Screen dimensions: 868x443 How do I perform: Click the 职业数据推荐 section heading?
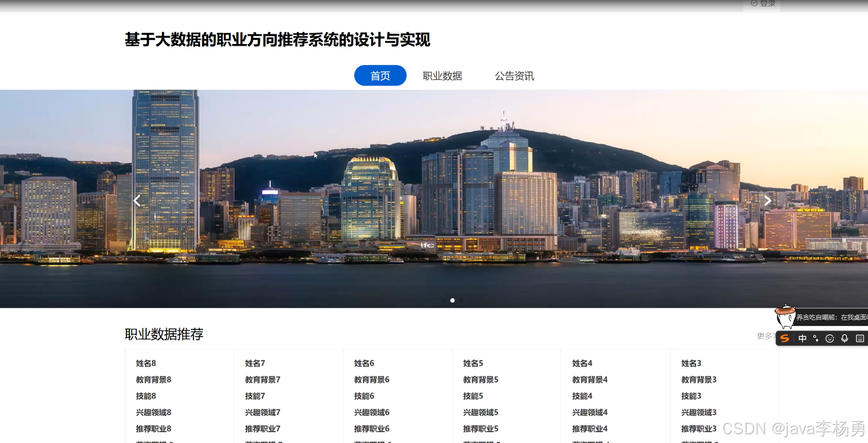(164, 334)
